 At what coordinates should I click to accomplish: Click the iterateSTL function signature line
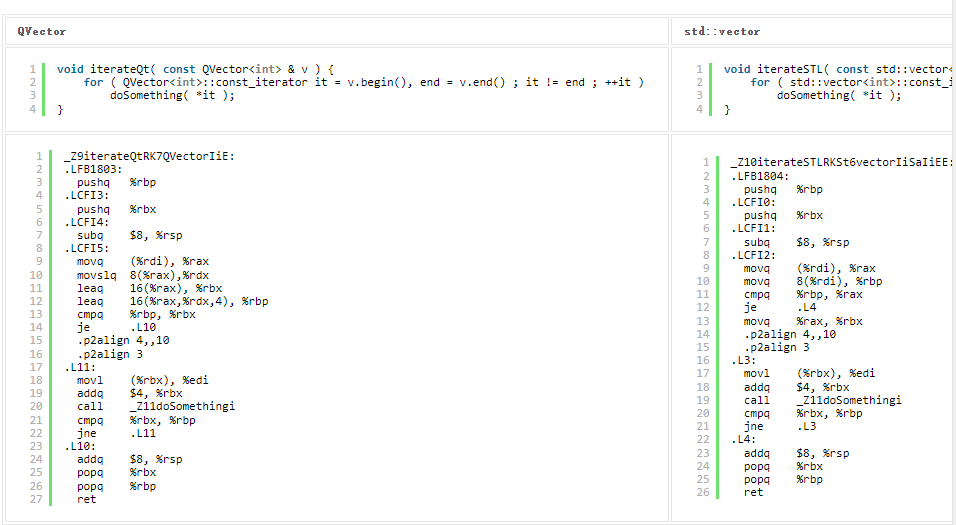tap(838, 69)
